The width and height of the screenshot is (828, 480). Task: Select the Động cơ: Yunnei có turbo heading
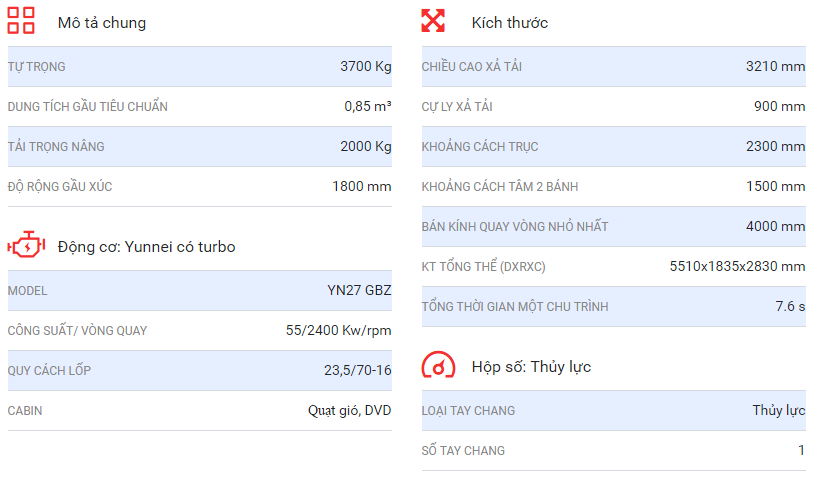click(x=146, y=246)
